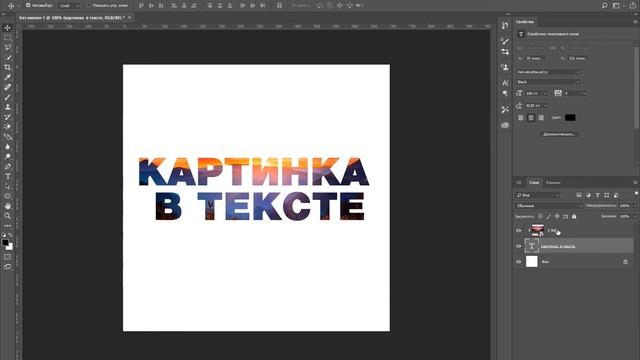The image size is (640, 360).
Task: Open the font size dropdown arrow
Action: [x=545, y=93]
